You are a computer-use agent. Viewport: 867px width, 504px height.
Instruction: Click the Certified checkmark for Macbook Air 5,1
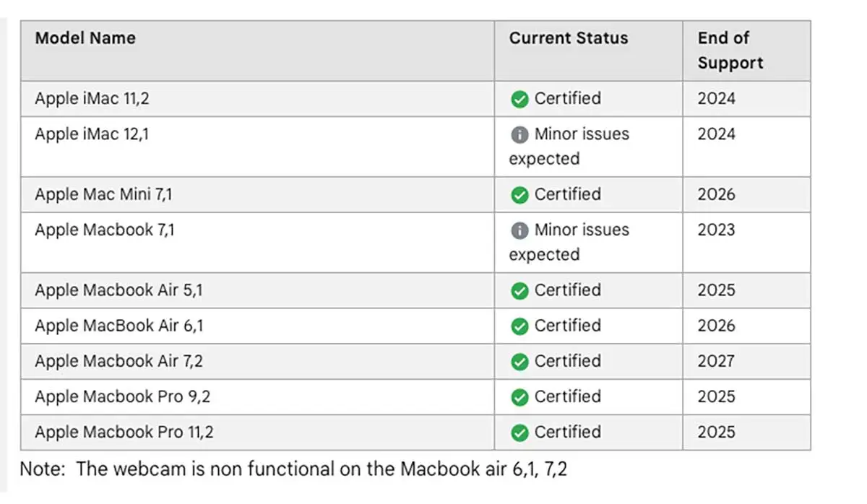click(x=519, y=291)
